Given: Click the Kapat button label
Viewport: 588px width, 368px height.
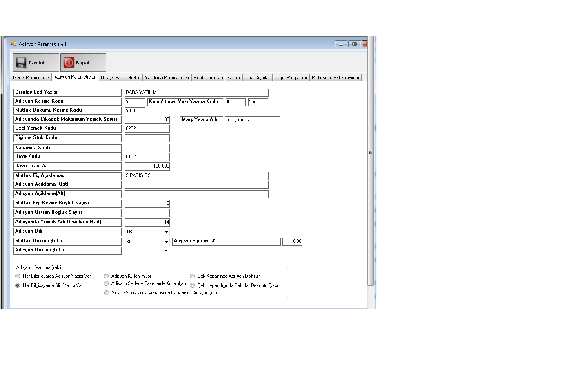Looking at the screenshot, I should pyautogui.click(x=82, y=63).
